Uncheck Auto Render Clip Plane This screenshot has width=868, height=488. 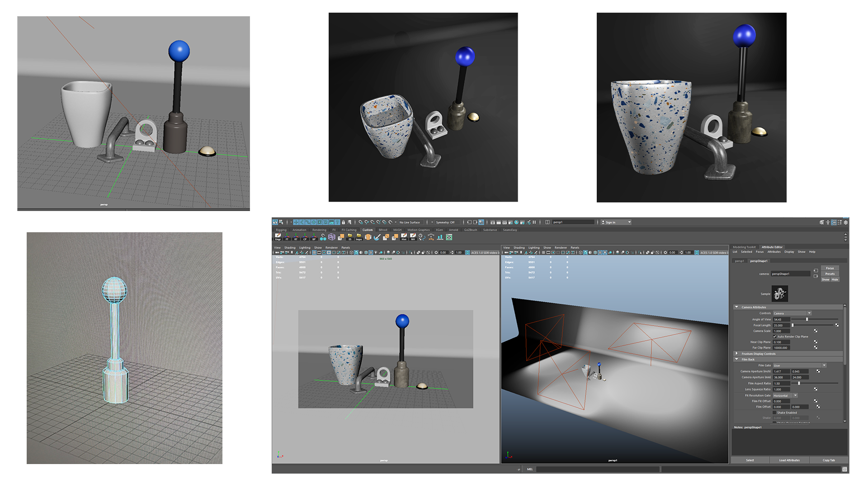(x=775, y=337)
